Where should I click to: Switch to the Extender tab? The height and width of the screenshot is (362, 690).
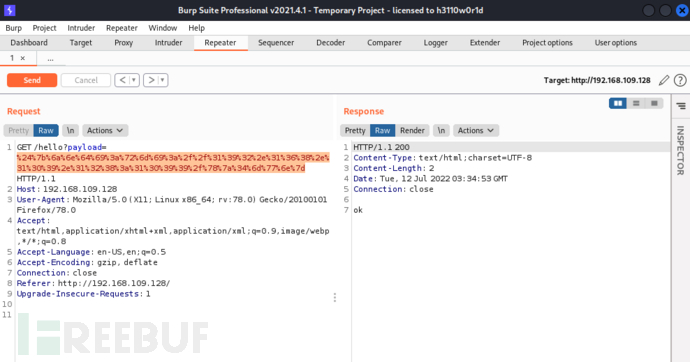point(485,43)
